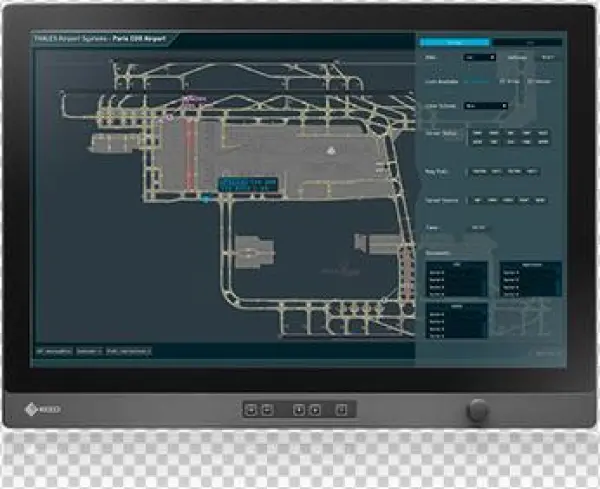Screen dimensions: 600x489
Task: Click the fourth button in the status grid's top row
Action: (x=527, y=133)
